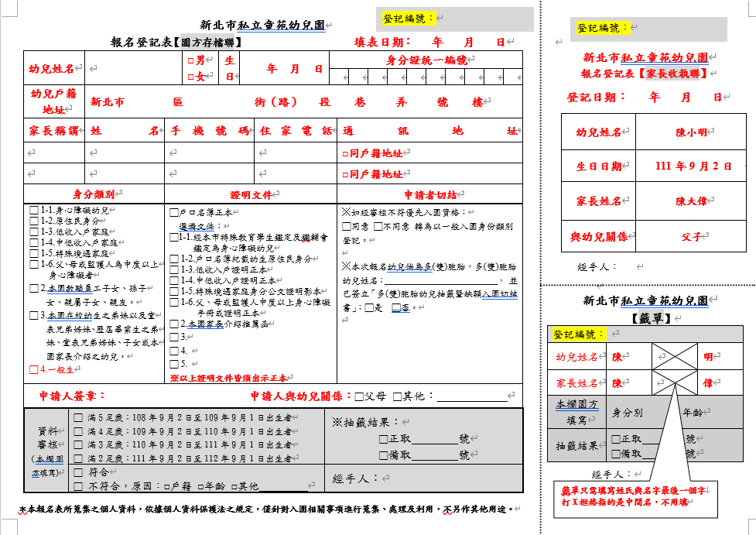Screen dimensions: 756x535
Task: Tick the 1-2.原住民身分 checkbox
Action: 34,221
